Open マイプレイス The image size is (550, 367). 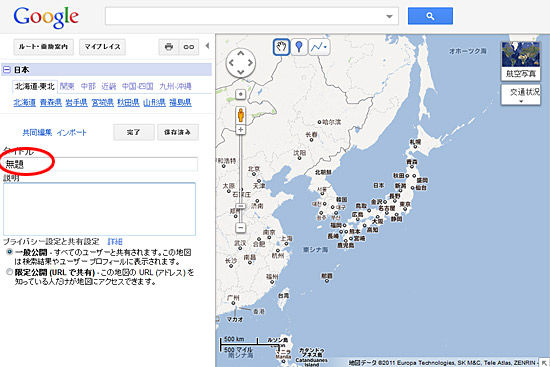click(x=102, y=47)
